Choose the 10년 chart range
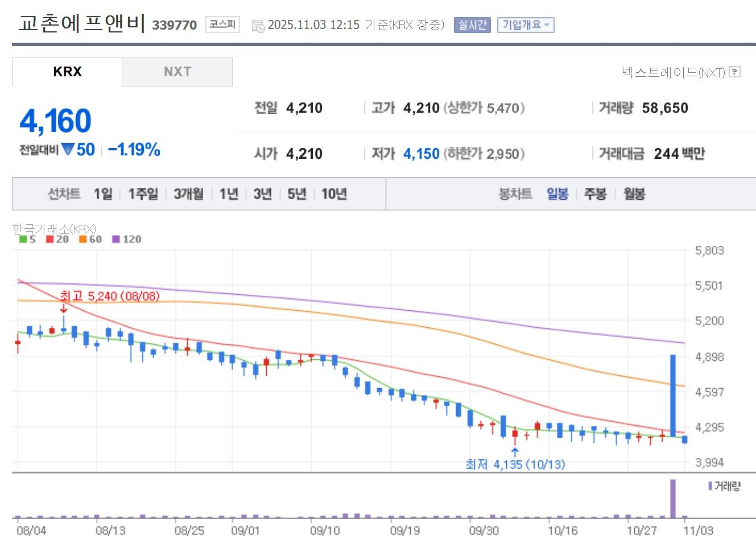Viewport: 756px width, 551px height. pos(334,194)
